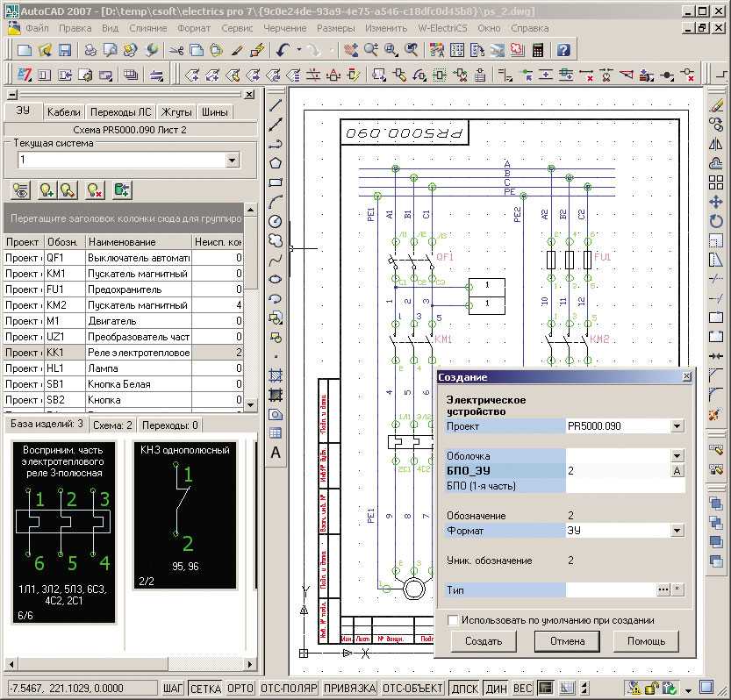Select the Table tool

(276, 433)
